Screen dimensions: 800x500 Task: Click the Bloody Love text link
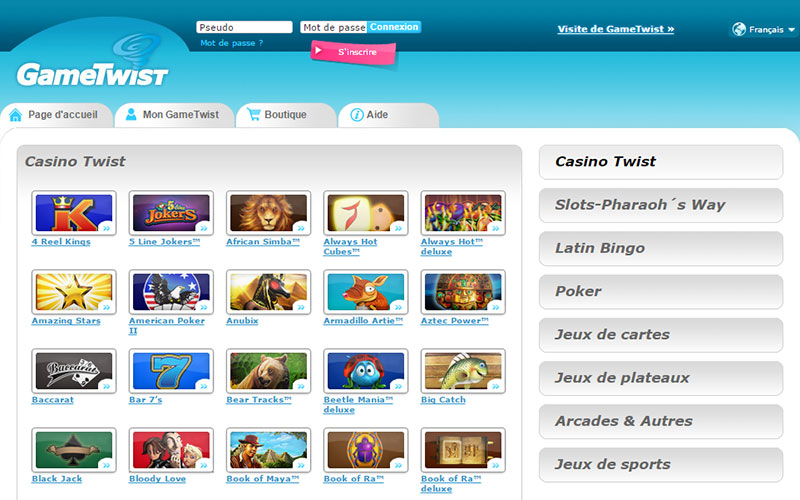pyautogui.click(x=158, y=479)
